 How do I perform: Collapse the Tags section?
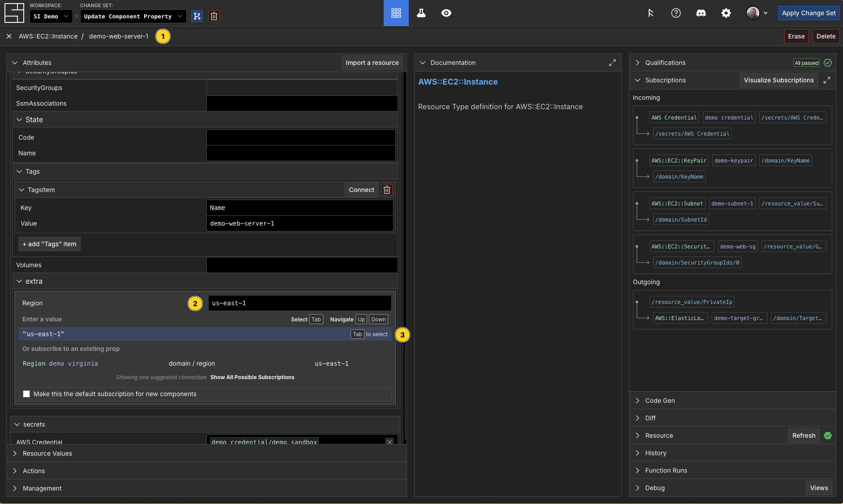click(x=20, y=171)
